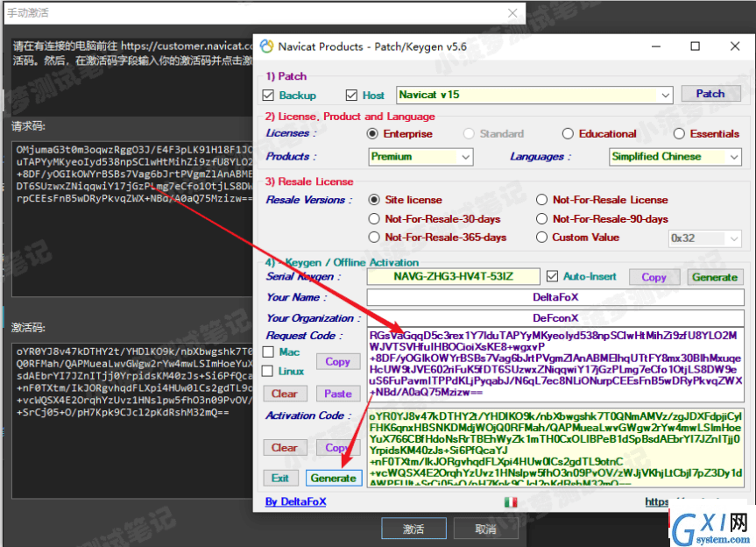The width and height of the screenshot is (756, 547).
Task: Click the Your Organization field
Action: (555, 318)
